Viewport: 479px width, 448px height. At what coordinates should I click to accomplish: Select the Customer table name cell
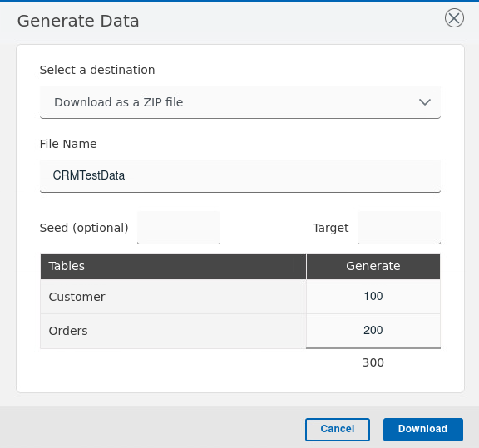pyautogui.click(x=173, y=297)
